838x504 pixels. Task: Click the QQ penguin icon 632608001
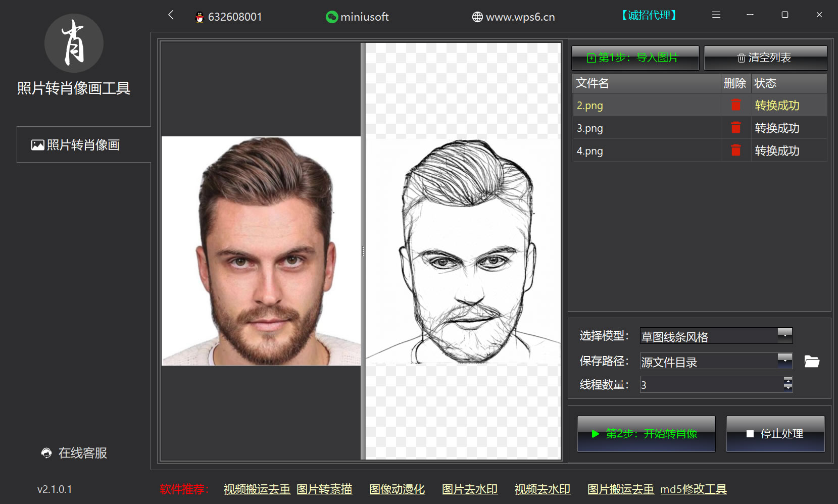tap(200, 17)
